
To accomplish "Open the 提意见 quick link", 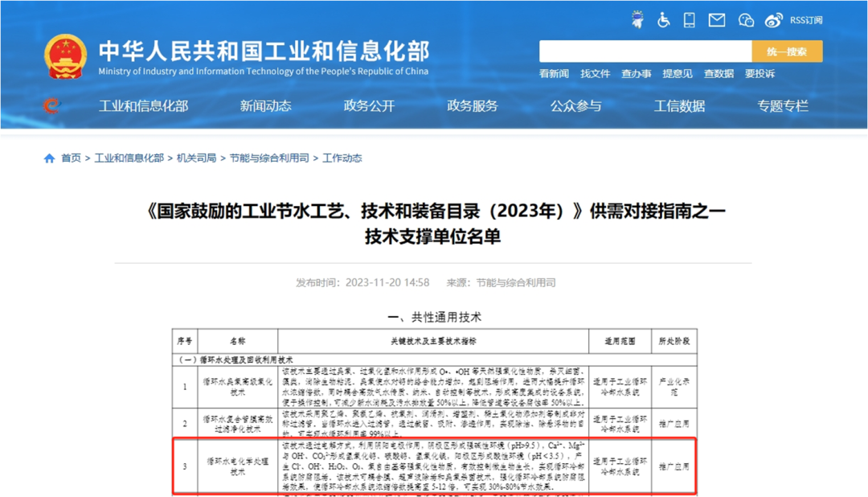I will [678, 74].
